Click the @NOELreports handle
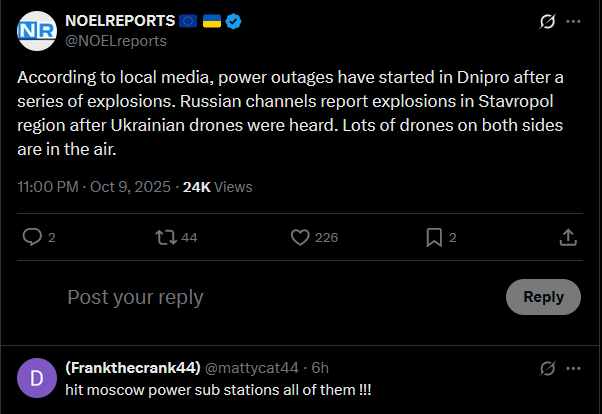This screenshot has height=414, width=602. (115, 41)
